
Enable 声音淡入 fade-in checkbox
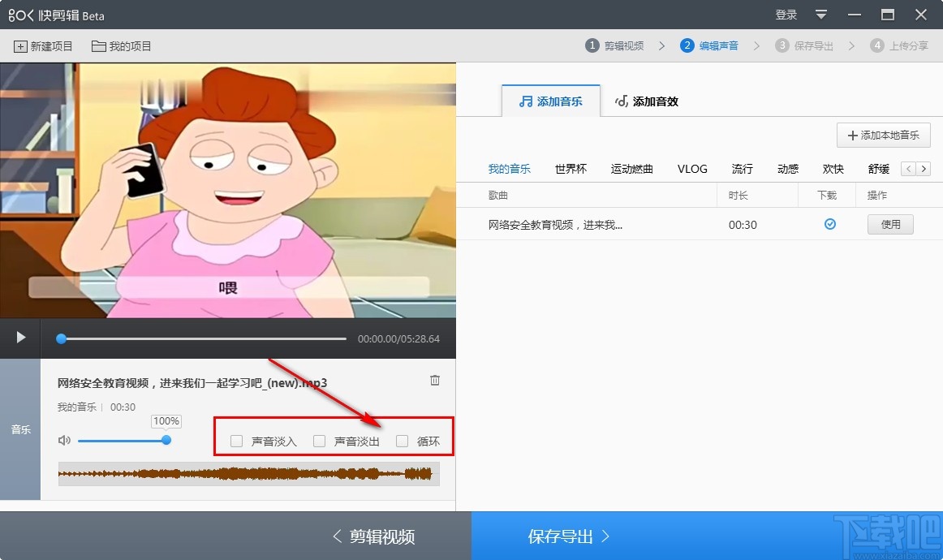236,442
